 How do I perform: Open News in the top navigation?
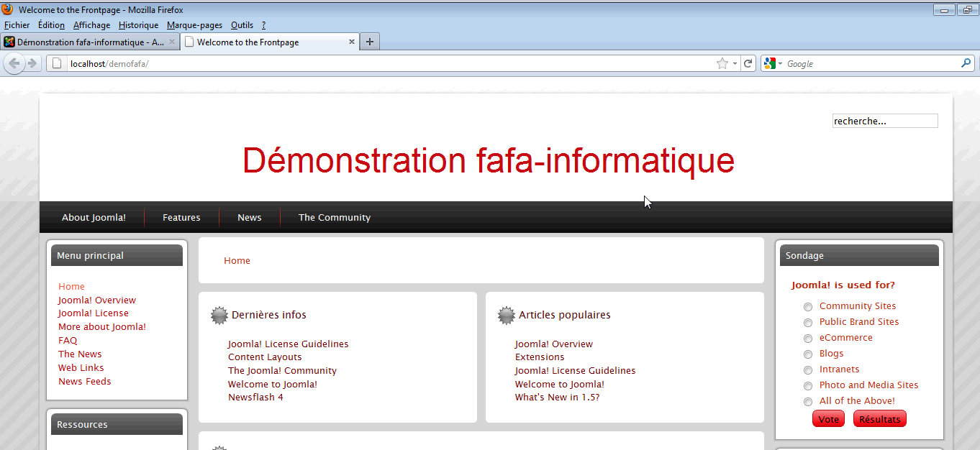(250, 217)
